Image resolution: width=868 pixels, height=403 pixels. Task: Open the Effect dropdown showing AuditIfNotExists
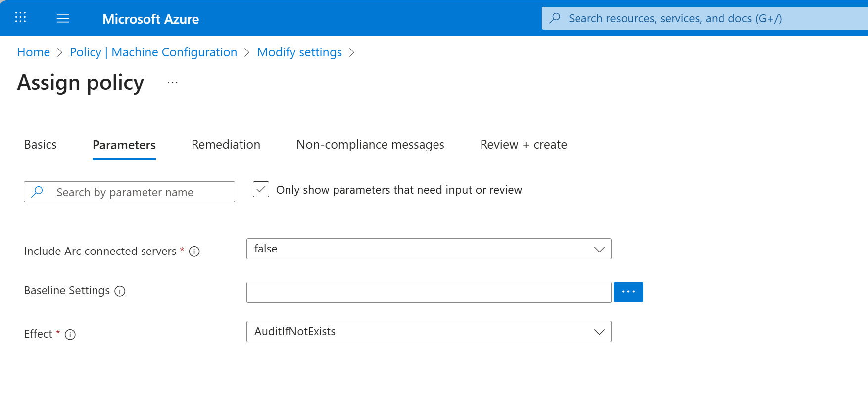tap(429, 331)
